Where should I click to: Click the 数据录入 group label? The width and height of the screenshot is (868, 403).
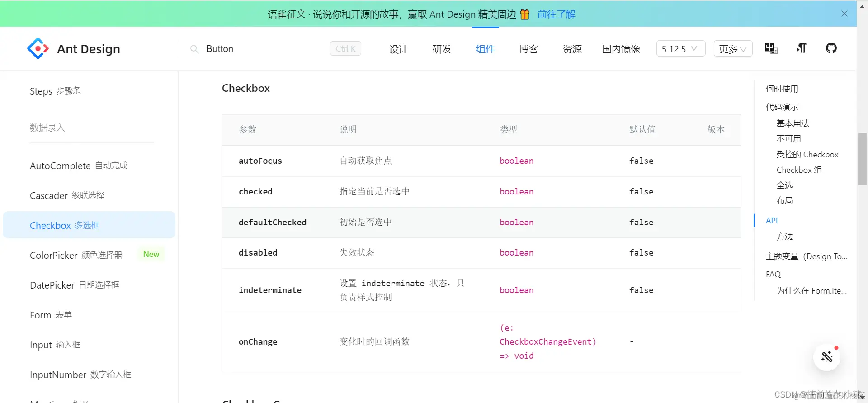47,128
